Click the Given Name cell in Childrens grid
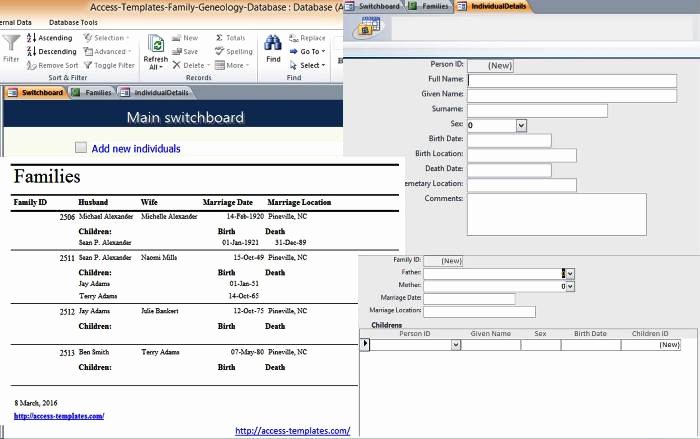700x439 pixels. click(x=491, y=345)
